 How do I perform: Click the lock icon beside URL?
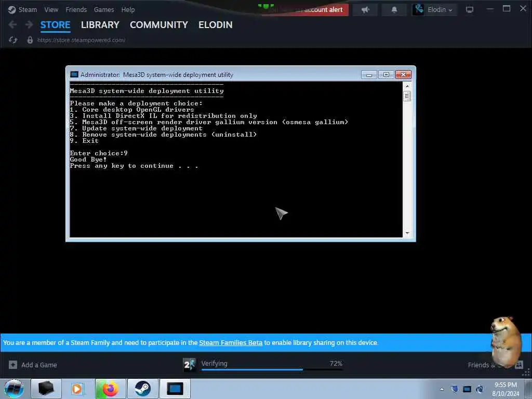point(30,40)
